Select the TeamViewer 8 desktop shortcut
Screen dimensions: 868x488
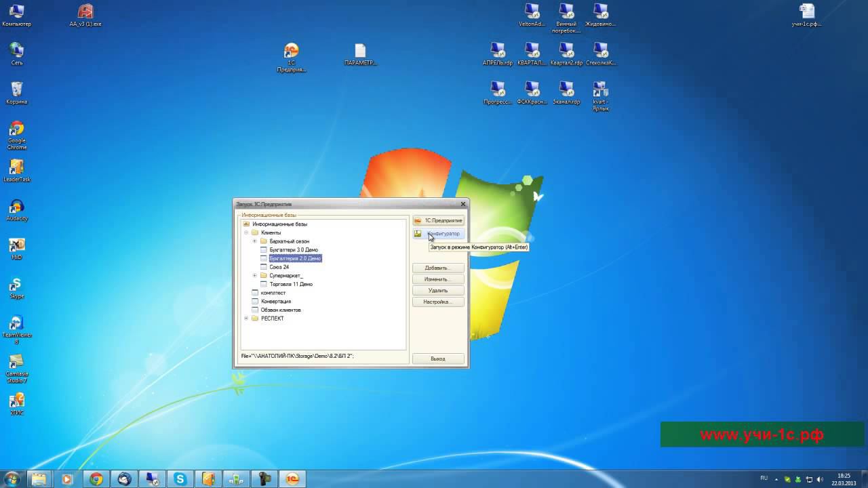(16, 329)
